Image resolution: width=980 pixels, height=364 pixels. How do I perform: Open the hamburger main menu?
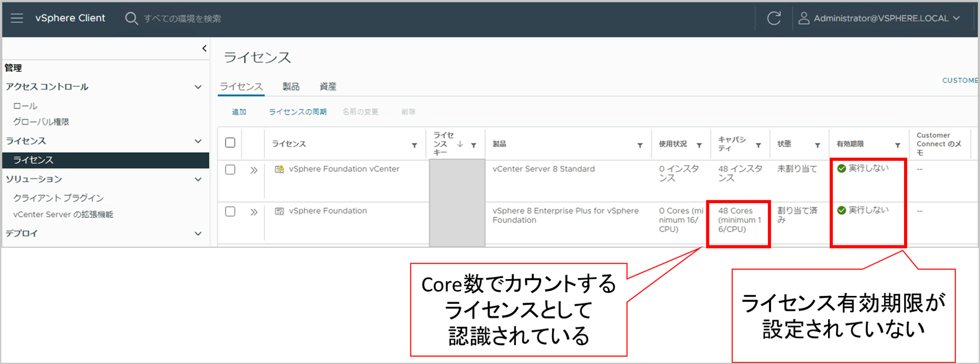17,18
